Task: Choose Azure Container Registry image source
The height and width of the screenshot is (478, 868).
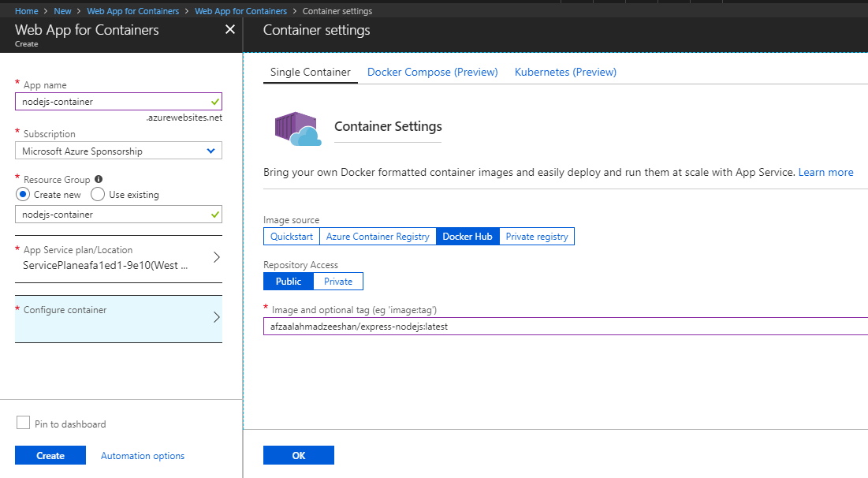Action: click(378, 237)
